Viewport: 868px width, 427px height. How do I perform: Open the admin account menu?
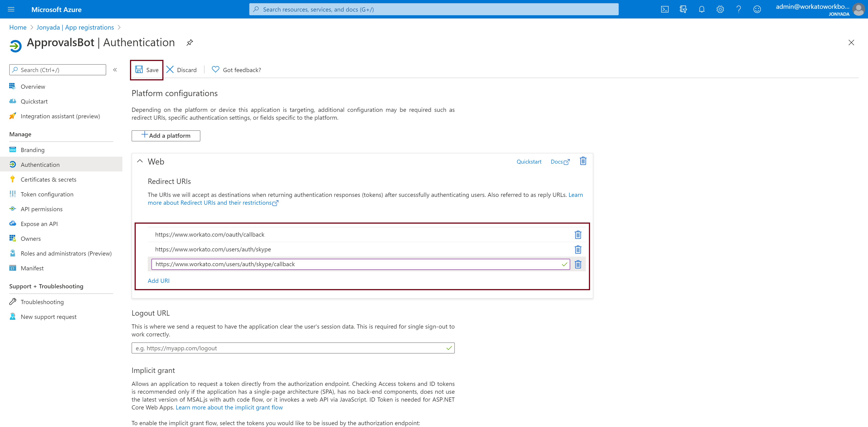point(819,9)
